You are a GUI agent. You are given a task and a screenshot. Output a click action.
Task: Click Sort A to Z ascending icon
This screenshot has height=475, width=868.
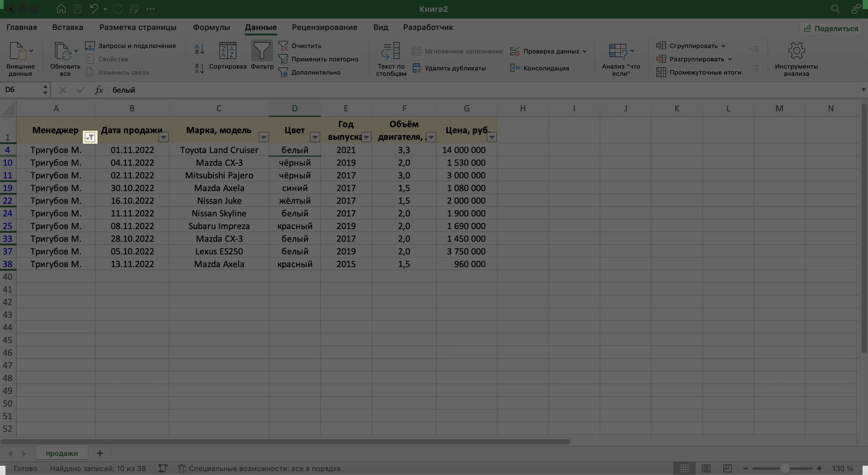coord(200,49)
